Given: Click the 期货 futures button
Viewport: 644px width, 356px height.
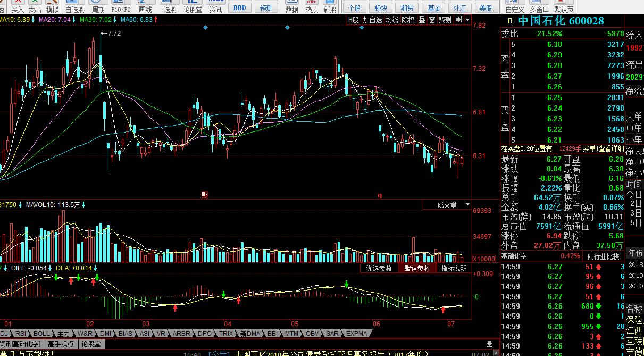Looking at the screenshot, I should (407, 7).
